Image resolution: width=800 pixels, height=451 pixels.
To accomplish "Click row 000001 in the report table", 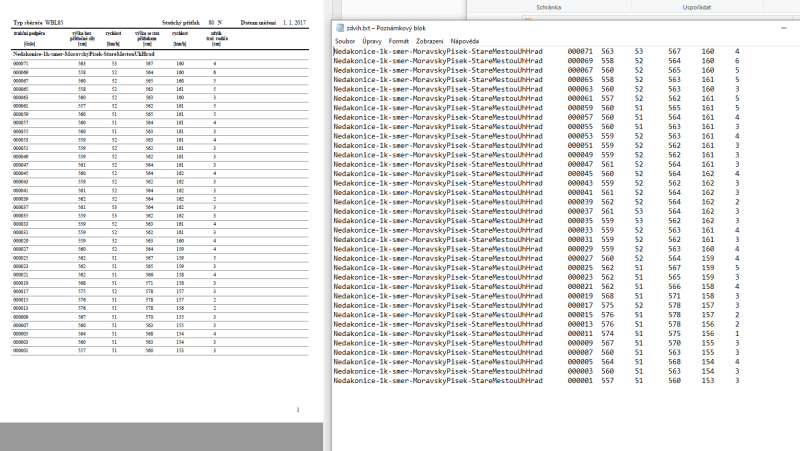I will pos(160,350).
